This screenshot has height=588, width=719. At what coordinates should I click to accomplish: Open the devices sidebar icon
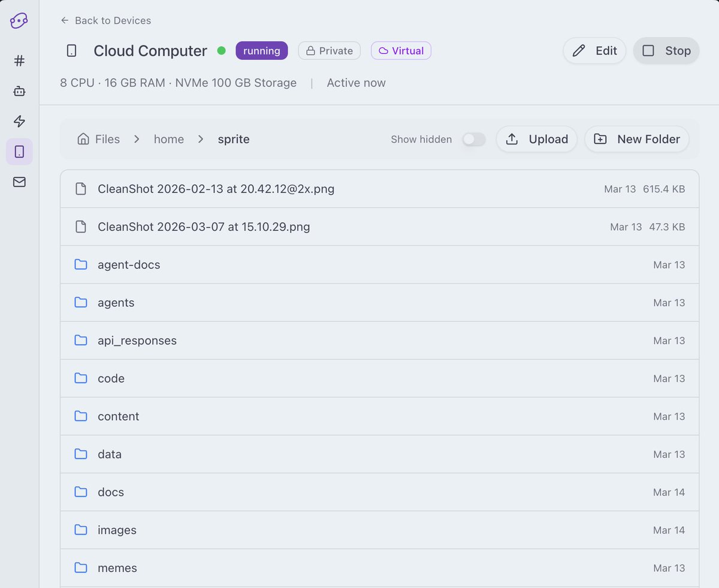[x=19, y=152]
